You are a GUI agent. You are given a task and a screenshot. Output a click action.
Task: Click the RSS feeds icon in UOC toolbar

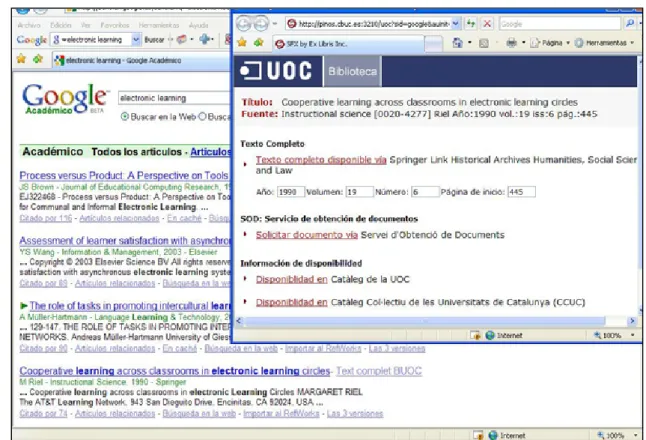pos(484,43)
